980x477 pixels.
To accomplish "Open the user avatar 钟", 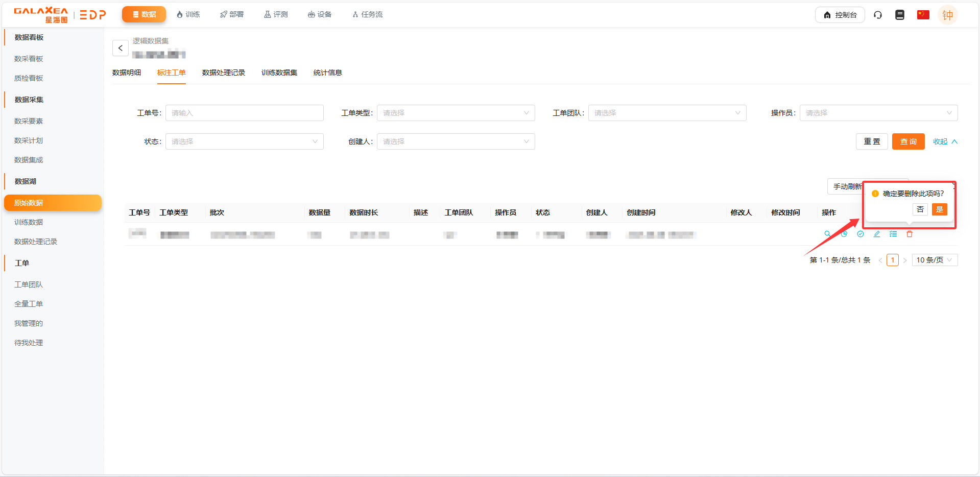I will point(947,15).
